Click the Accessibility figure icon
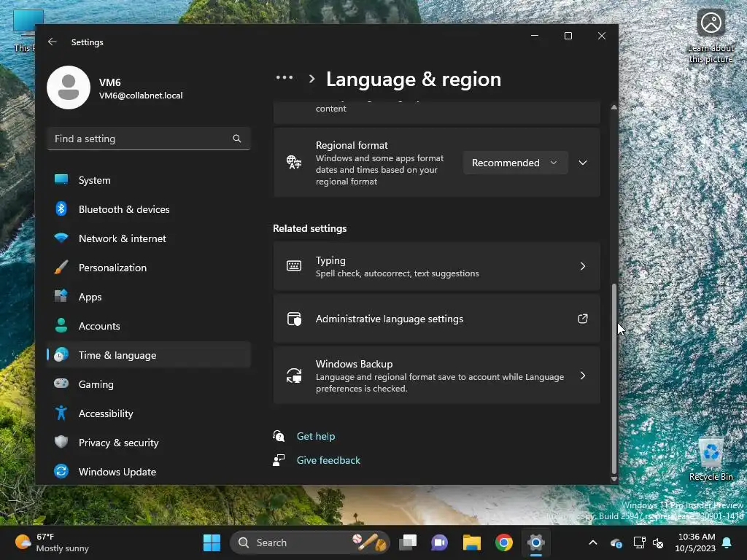 (x=61, y=413)
